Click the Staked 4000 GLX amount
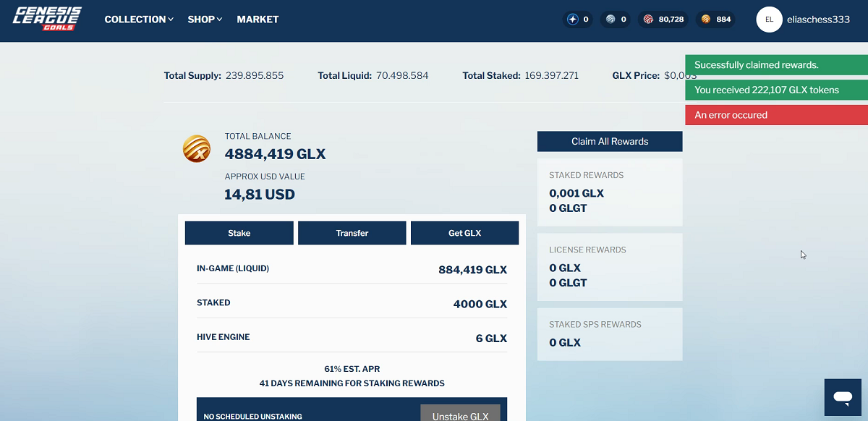Image resolution: width=868 pixels, height=421 pixels. (480, 304)
